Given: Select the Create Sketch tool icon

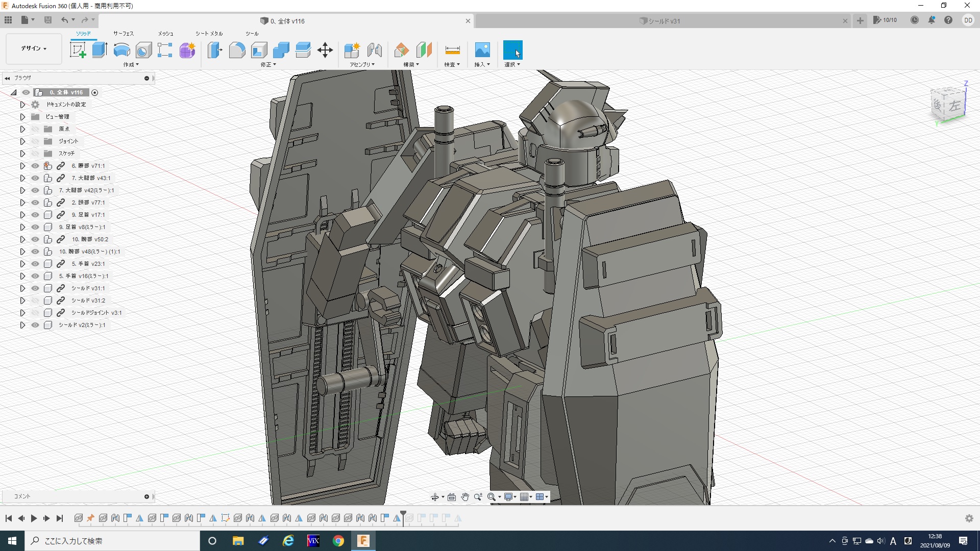Looking at the screenshot, I should (78, 50).
